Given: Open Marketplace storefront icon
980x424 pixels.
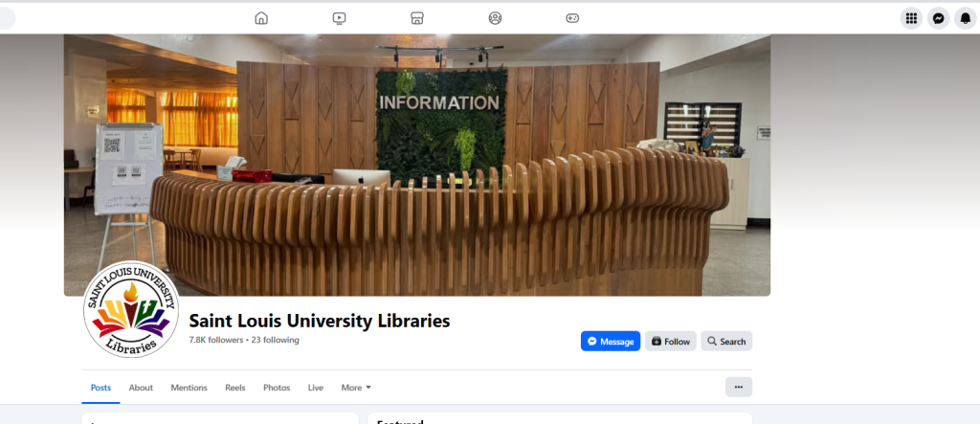Looking at the screenshot, I should (417, 18).
